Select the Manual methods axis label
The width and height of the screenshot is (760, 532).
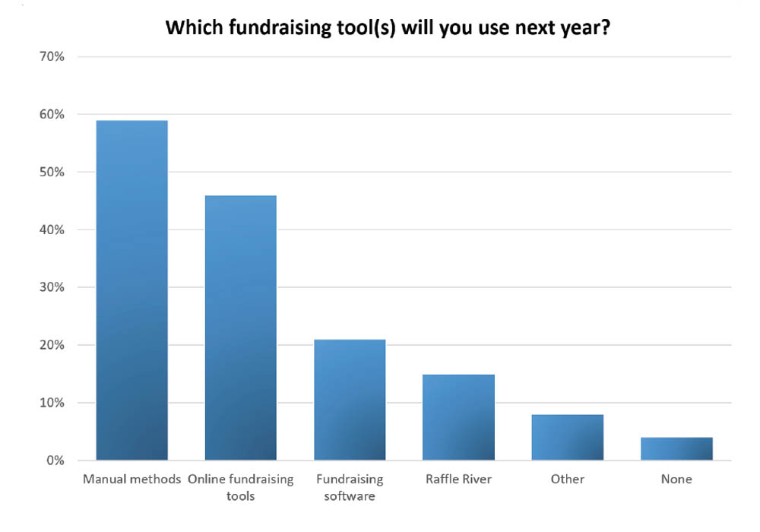pyautogui.click(x=131, y=480)
